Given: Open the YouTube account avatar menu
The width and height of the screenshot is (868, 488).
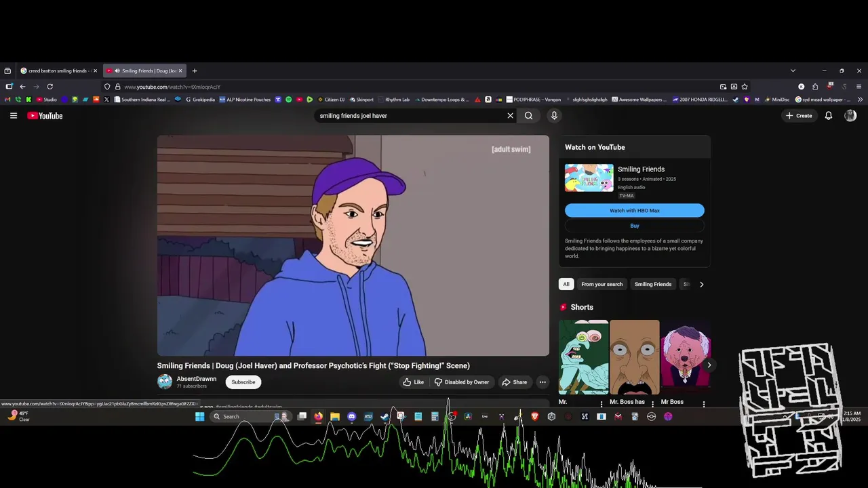Looking at the screenshot, I should click(850, 116).
